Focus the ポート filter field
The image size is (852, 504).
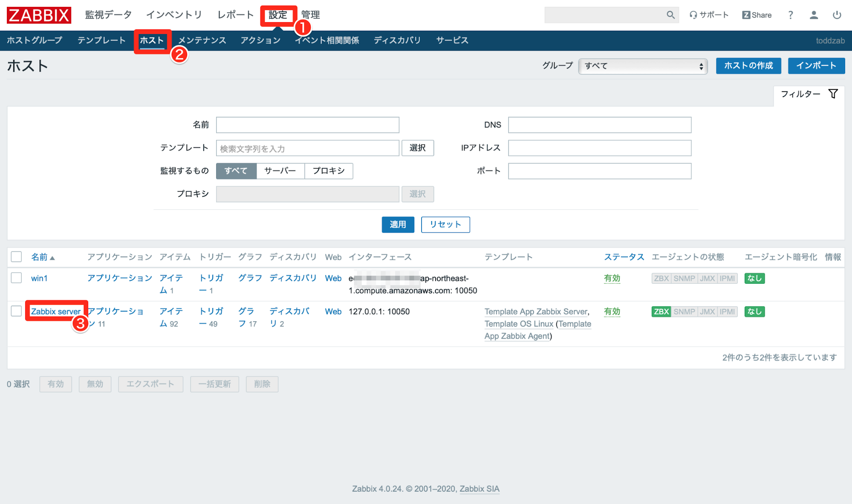600,171
